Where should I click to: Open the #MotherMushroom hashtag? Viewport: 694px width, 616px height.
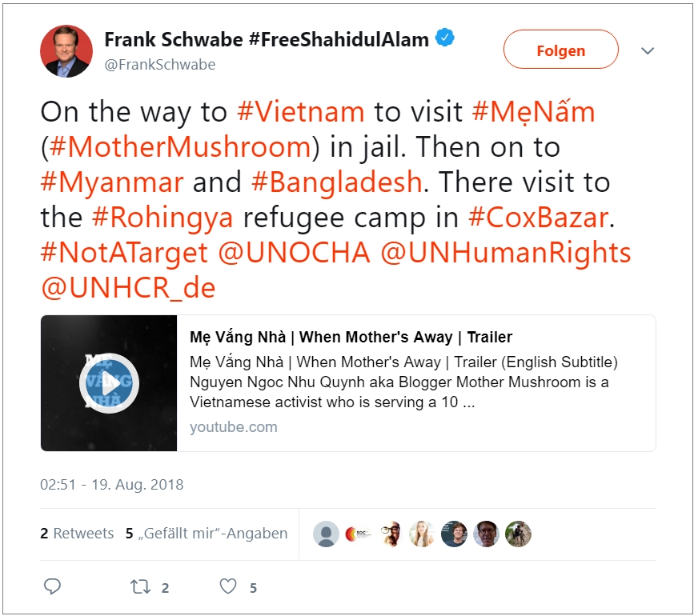click(x=179, y=147)
